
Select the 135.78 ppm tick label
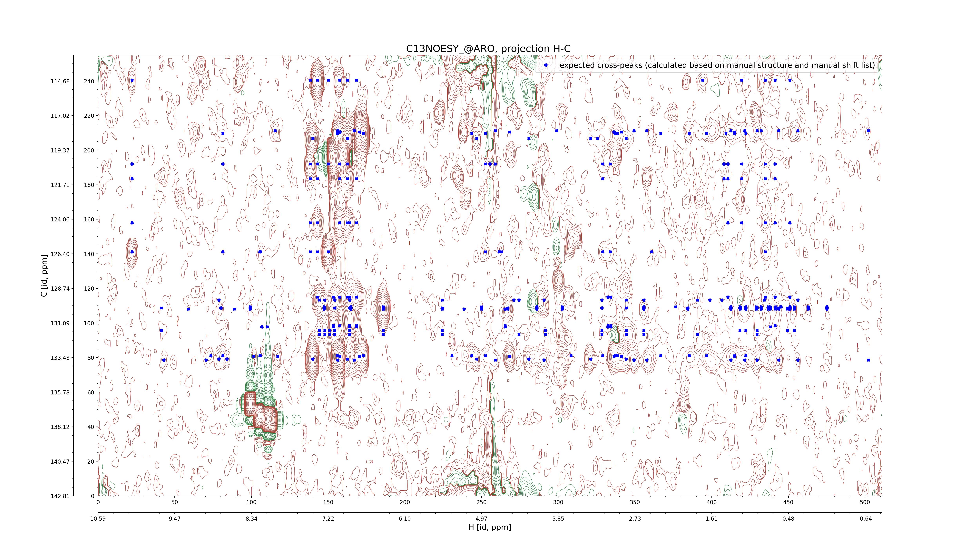pyautogui.click(x=60, y=392)
